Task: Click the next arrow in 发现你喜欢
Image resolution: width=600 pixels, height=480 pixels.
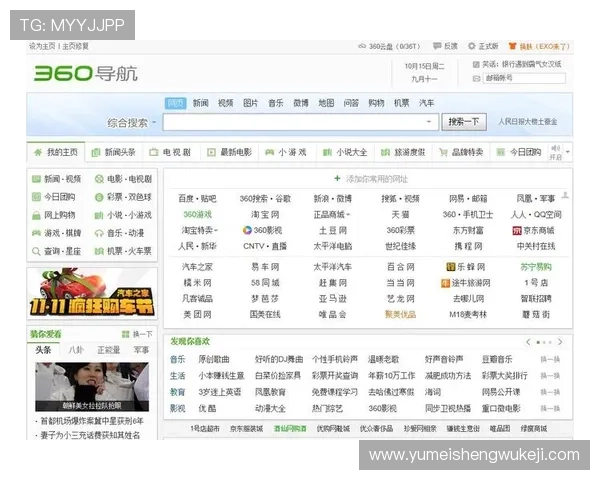Action: [561, 342]
